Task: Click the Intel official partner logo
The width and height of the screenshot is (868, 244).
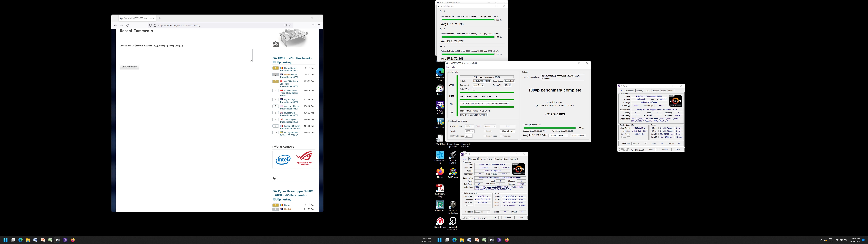Action: pos(283,160)
